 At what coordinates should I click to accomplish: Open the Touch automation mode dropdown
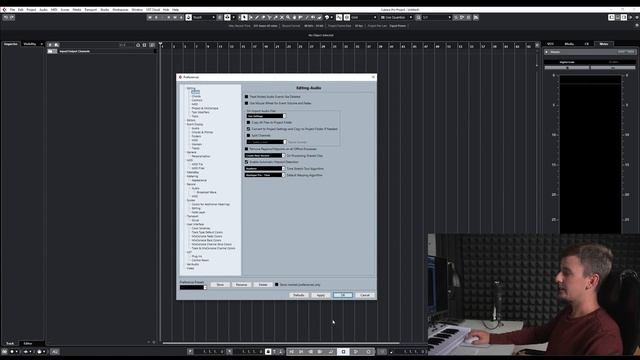204,17
